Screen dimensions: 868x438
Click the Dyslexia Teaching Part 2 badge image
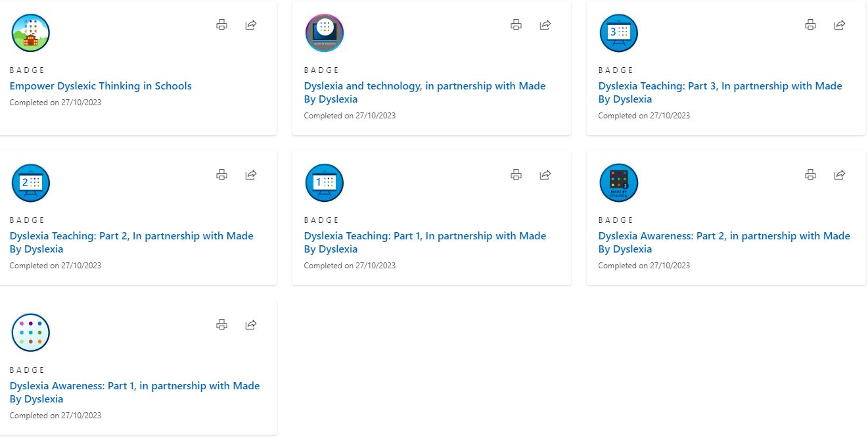(31, 183)
